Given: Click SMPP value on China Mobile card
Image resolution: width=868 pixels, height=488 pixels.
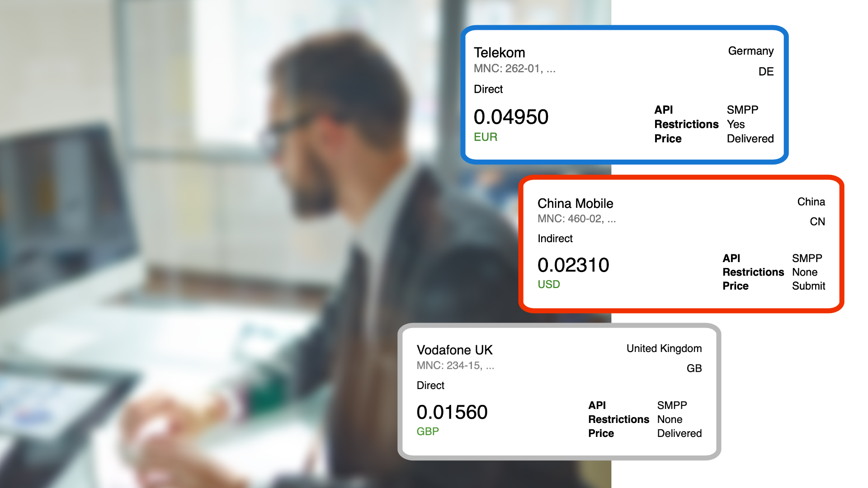Looking at the screenshot, I should 807,258.
